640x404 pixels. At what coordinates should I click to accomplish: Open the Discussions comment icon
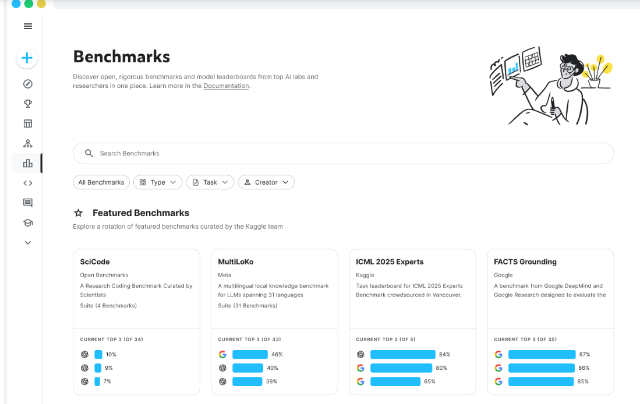pos(28,203)
